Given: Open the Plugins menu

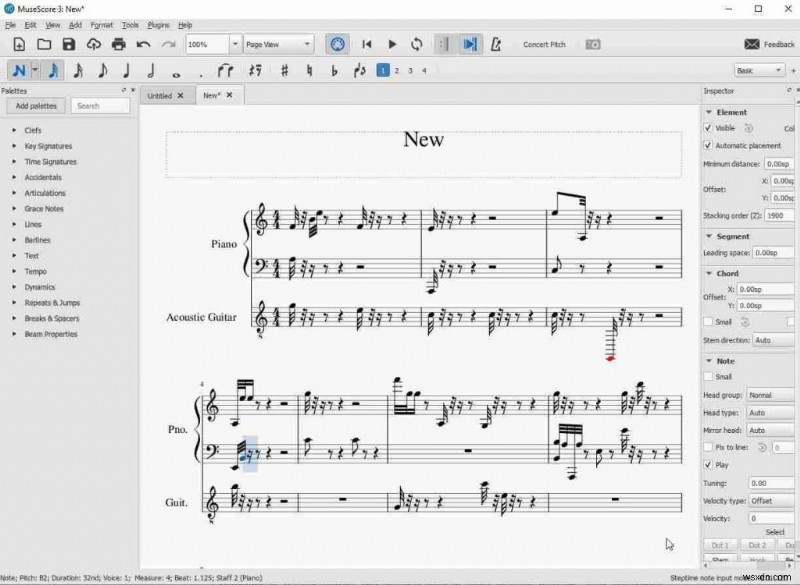Looking at the screenshot, I should tap(158, 25).
